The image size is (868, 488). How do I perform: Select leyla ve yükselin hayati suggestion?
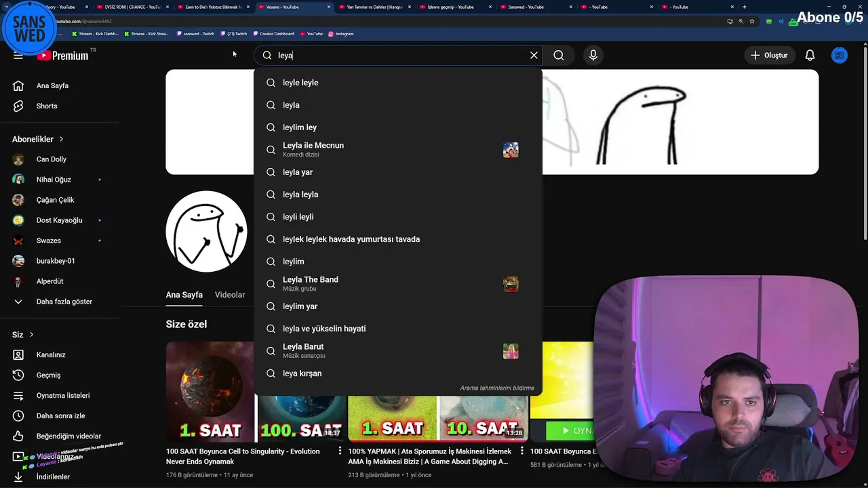pos(398,329)
